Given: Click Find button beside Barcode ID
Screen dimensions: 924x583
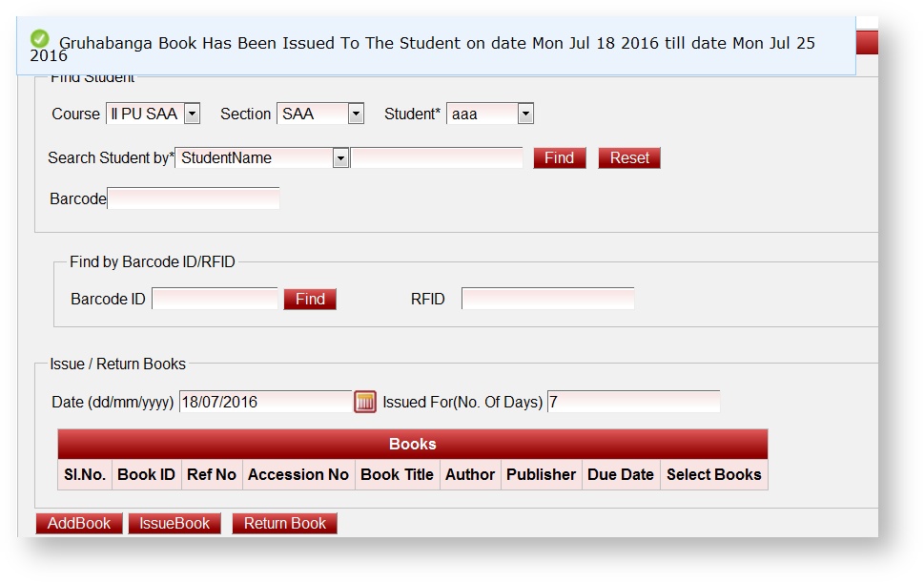Looking at the screenshot, I should click(310, 300).
